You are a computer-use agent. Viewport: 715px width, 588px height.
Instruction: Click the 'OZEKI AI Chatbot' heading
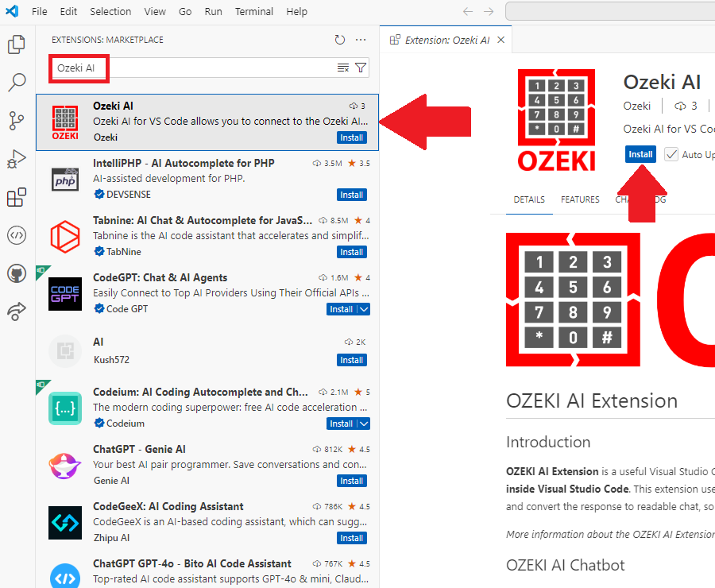point(566,565)
